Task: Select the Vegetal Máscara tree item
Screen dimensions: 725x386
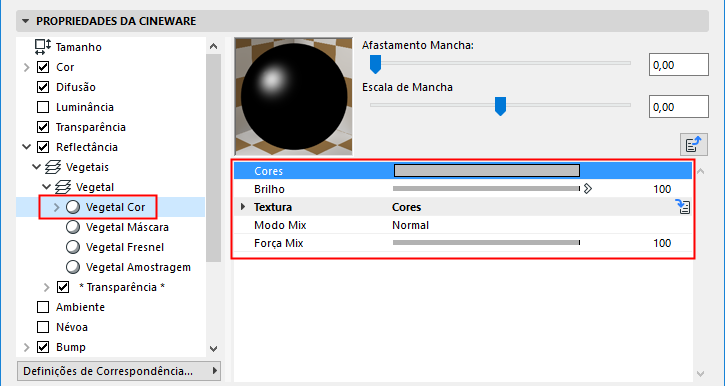Action: click(127, 227)
